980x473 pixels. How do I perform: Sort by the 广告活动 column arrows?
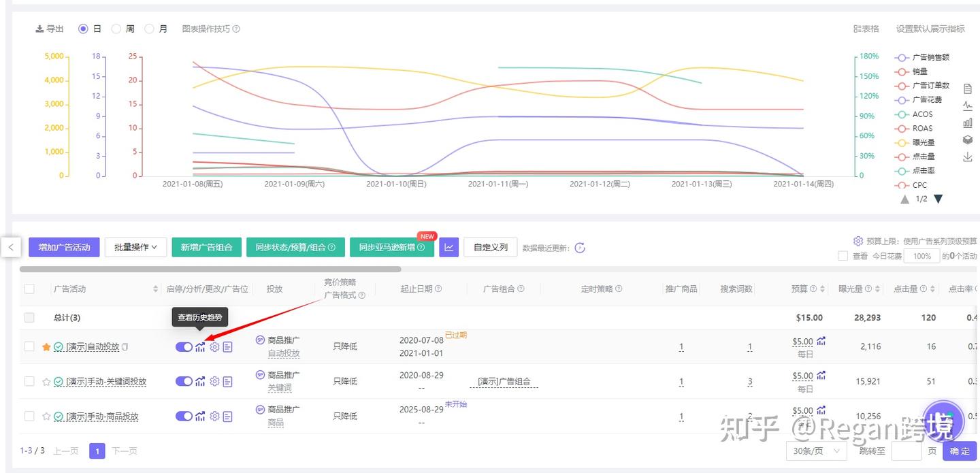tap(156, 289)
